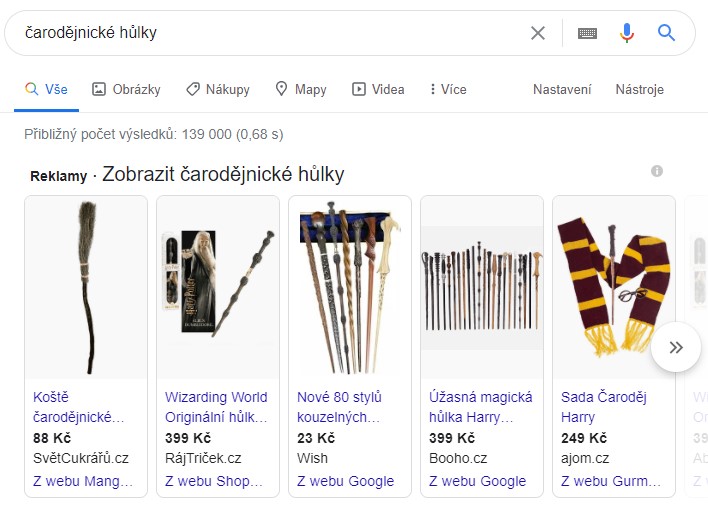
Task: Clear the search query with X icon
Action: tap(538, 33)
